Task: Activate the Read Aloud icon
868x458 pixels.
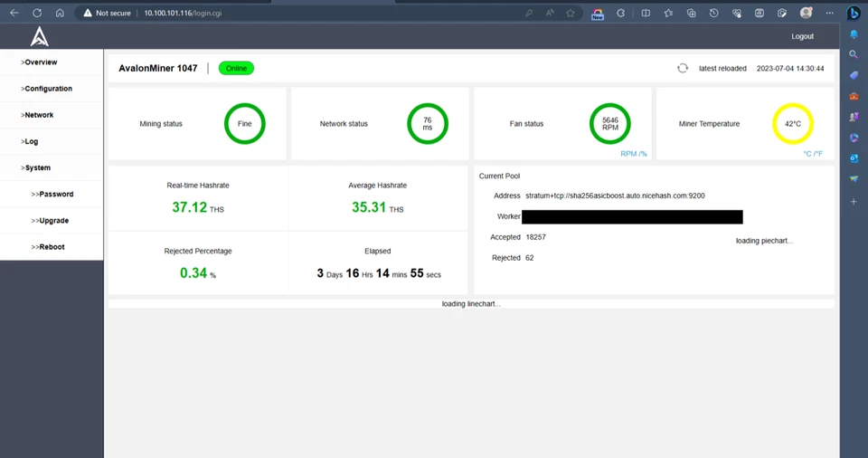Action: point(550,13)
